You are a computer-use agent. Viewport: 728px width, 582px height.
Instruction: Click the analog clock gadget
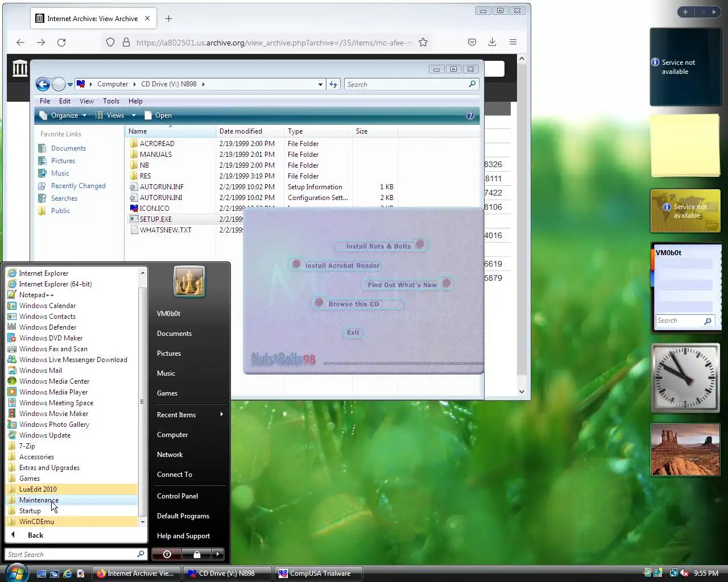(685, 377)
